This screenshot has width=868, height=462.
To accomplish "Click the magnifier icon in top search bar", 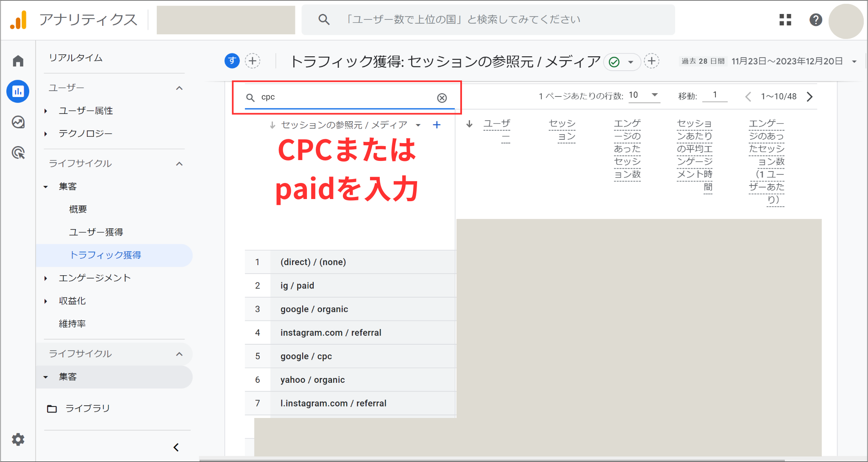I will click(324, 19).
